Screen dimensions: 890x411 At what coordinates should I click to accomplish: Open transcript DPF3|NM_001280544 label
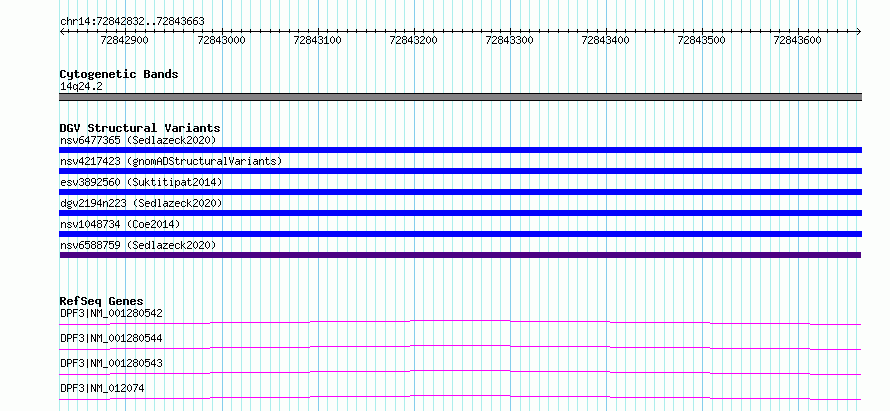click(111, 338)
